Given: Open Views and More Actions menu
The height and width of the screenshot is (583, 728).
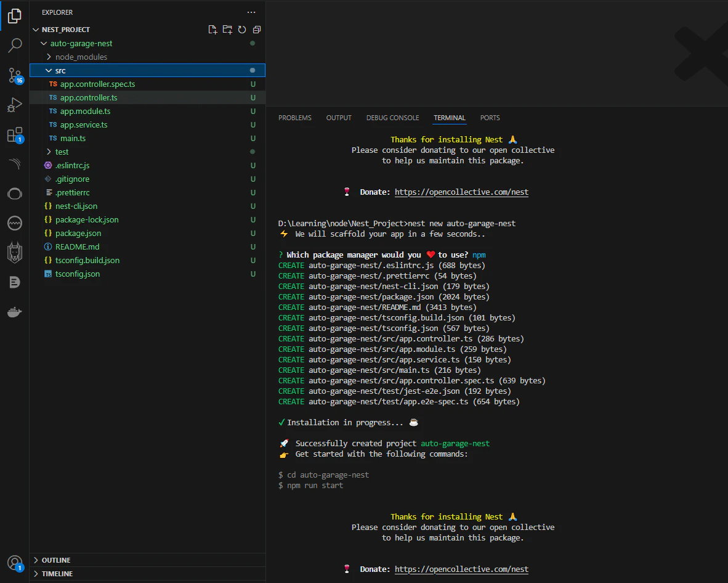Looking at the screenshot, I should click(251, 12).
